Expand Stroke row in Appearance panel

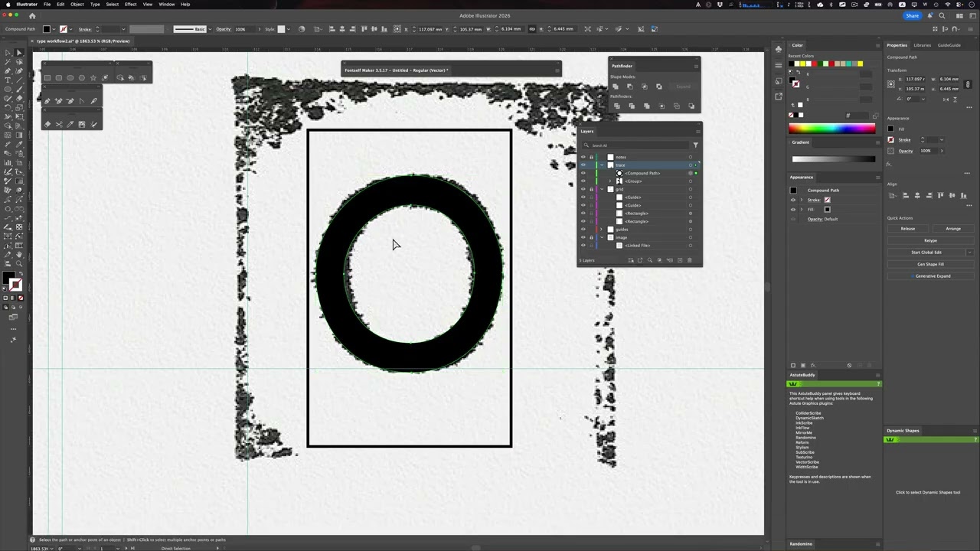click(x=802, y=200)
